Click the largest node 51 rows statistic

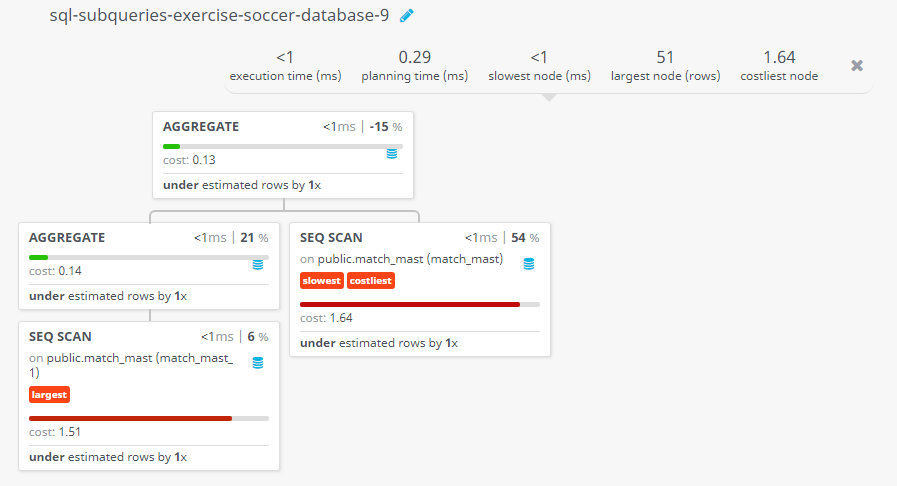pos(665,66)
